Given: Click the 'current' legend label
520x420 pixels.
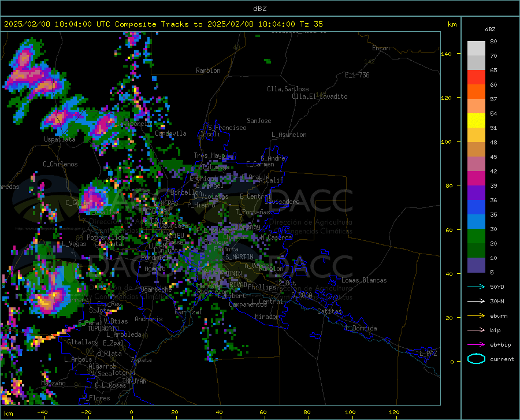Looking at the screenshot, I should point(502,359).
